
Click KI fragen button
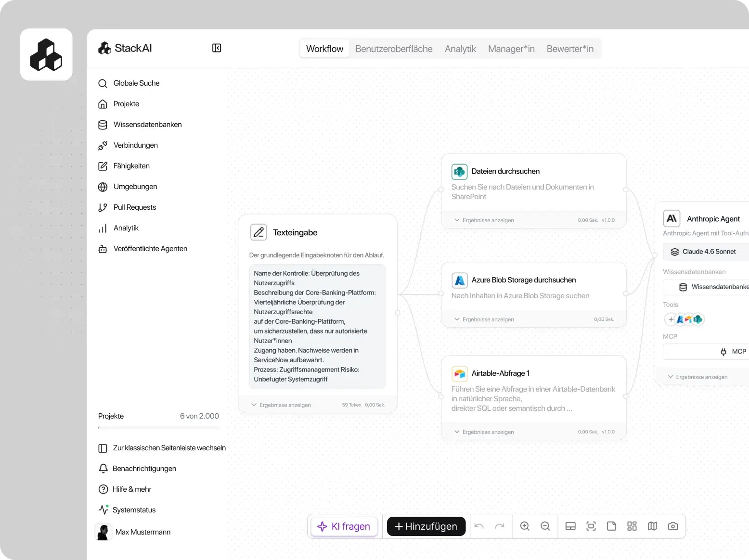344,527
